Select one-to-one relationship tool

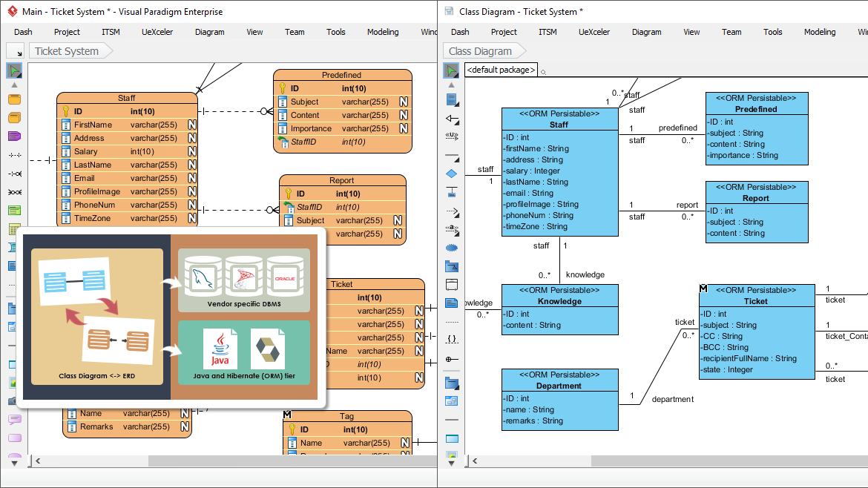coord(15,156)
